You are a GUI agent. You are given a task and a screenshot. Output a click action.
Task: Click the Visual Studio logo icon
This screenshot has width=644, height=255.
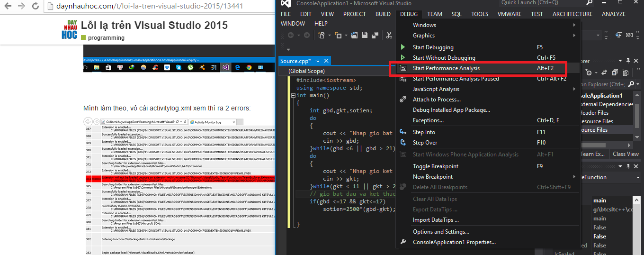286,4
